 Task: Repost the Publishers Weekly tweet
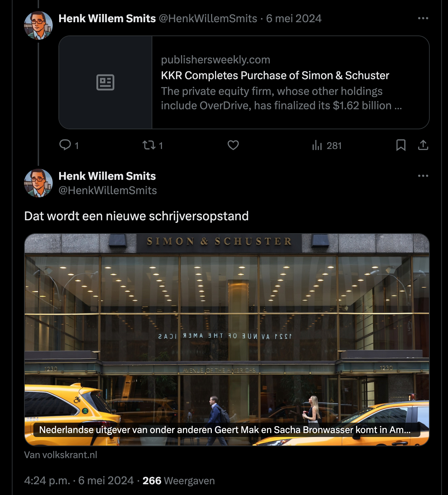click(152, 145)
